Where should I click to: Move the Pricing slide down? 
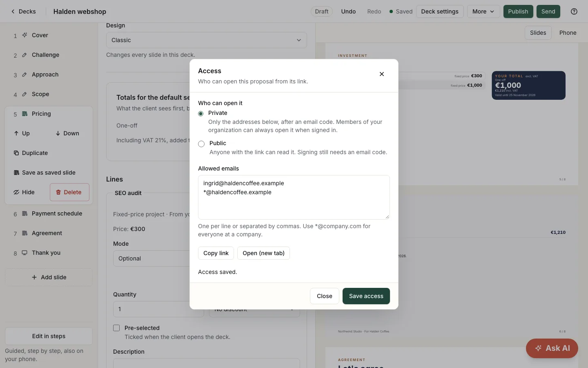tap(67, 133)
